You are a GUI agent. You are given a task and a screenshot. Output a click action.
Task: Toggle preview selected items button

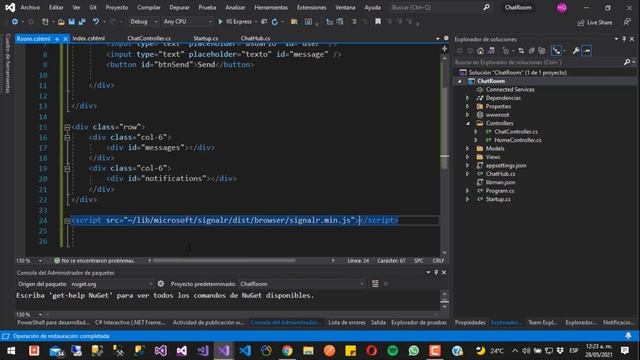coord(587,51)
